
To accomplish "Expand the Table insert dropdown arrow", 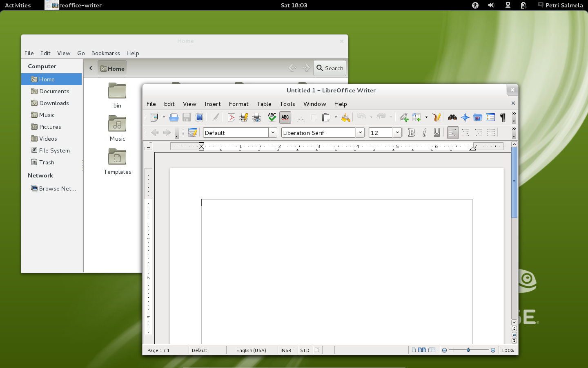I will pyautogui.click(x=426, y=118).
